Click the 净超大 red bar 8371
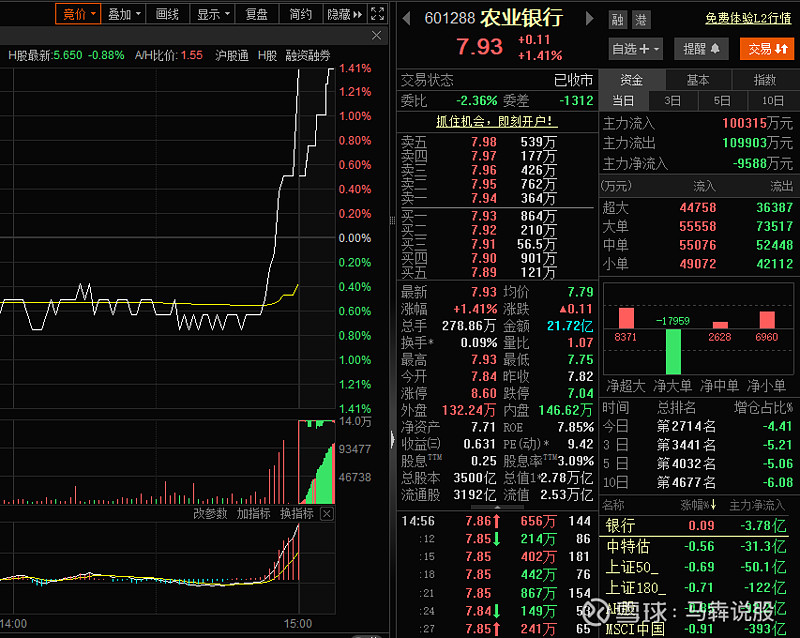 [x=627, y=318]
